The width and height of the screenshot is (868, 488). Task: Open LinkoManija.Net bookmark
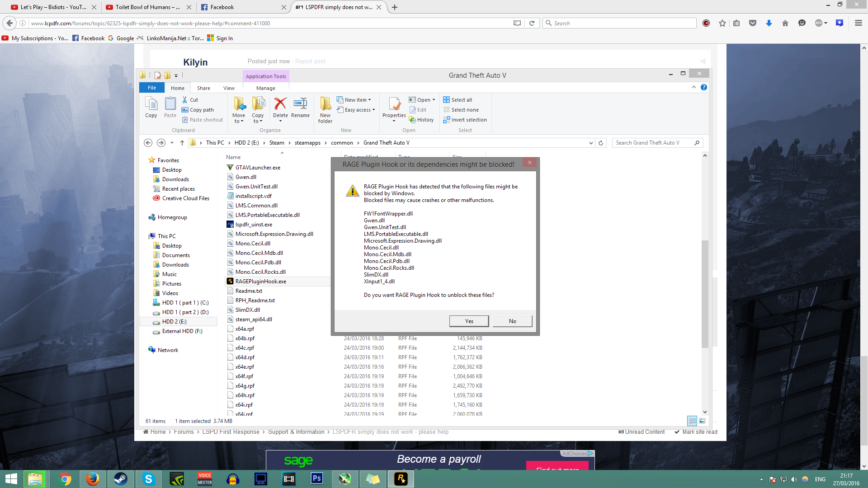coord(174,38)
